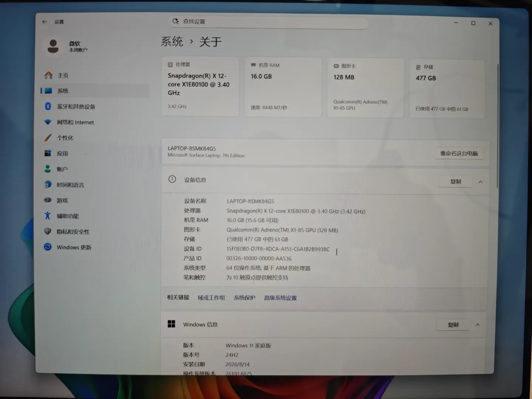
Task: Click the Accounts person icon
Action: point(47,168)
